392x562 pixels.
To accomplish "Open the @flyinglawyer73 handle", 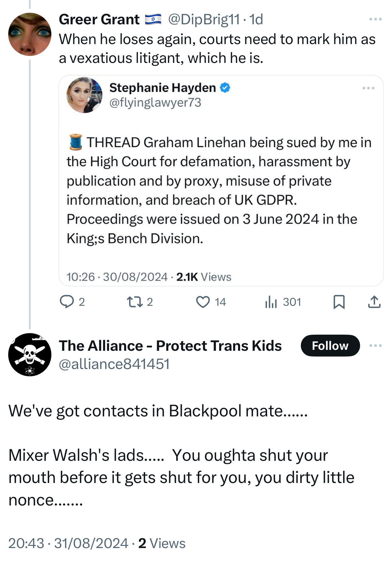I will tap(155, 103).
